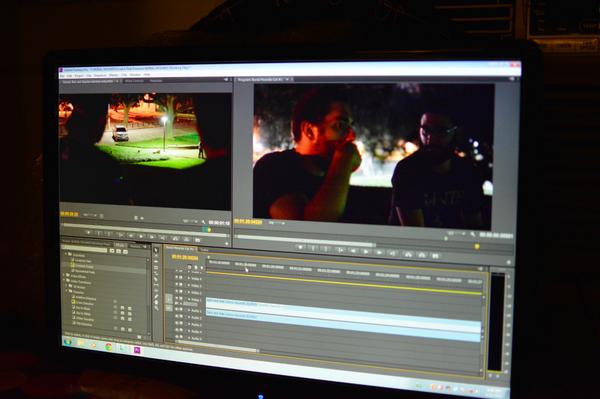Screen dimensions: 600x399
Task: Select the Hand tool
Action: 156,302
